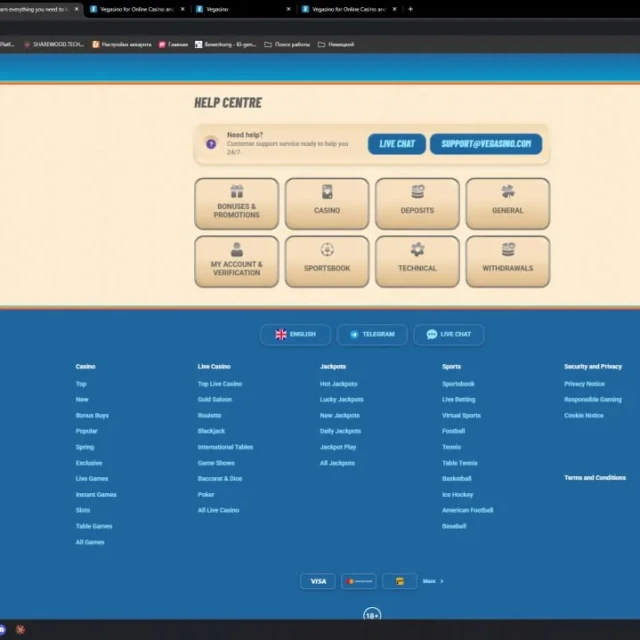Open Blackjack footer link

pyautogui.click(x=211, y=431)
